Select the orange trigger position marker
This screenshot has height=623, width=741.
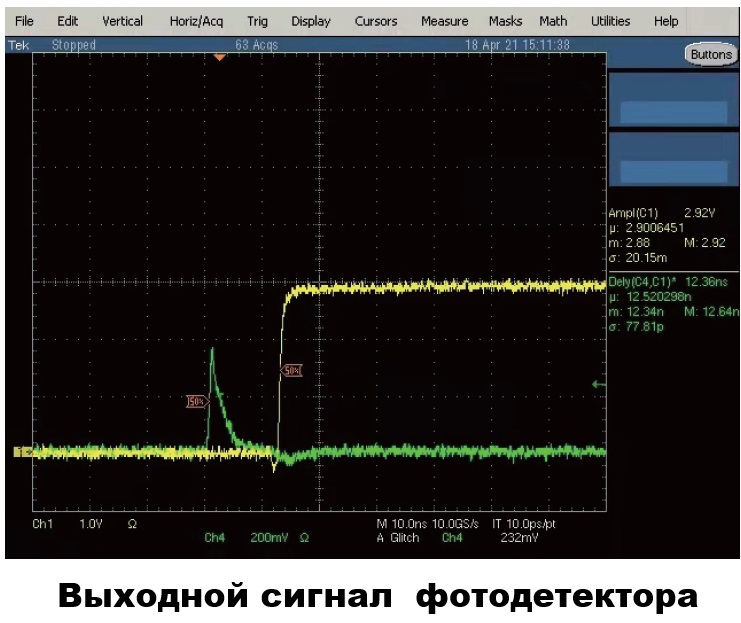220,58
